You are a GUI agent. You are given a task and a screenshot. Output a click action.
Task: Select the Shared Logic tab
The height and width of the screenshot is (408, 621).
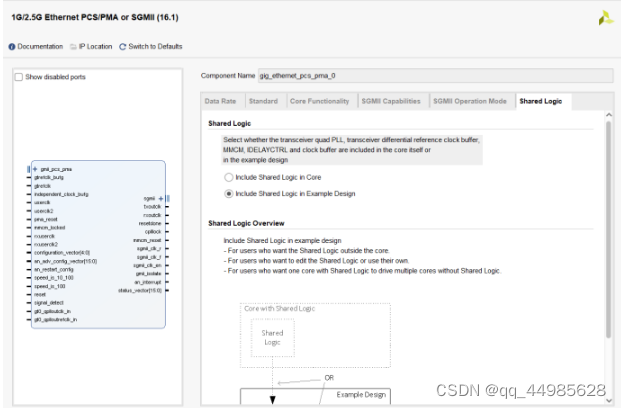click(541, 101)
